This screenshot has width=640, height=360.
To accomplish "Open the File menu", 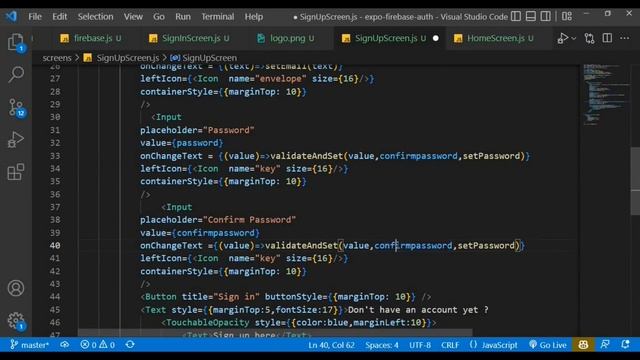I will click(35, 17).
